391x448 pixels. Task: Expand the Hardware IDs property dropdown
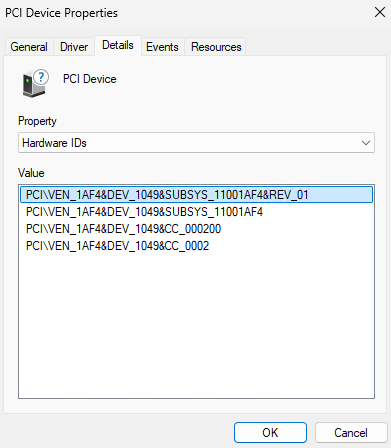pos(196,143)
